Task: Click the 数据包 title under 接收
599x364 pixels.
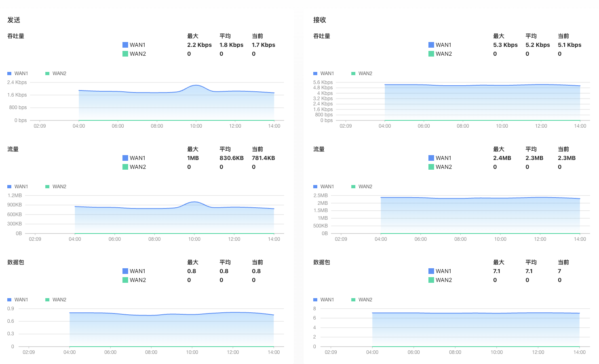Action: pos(322,262)
